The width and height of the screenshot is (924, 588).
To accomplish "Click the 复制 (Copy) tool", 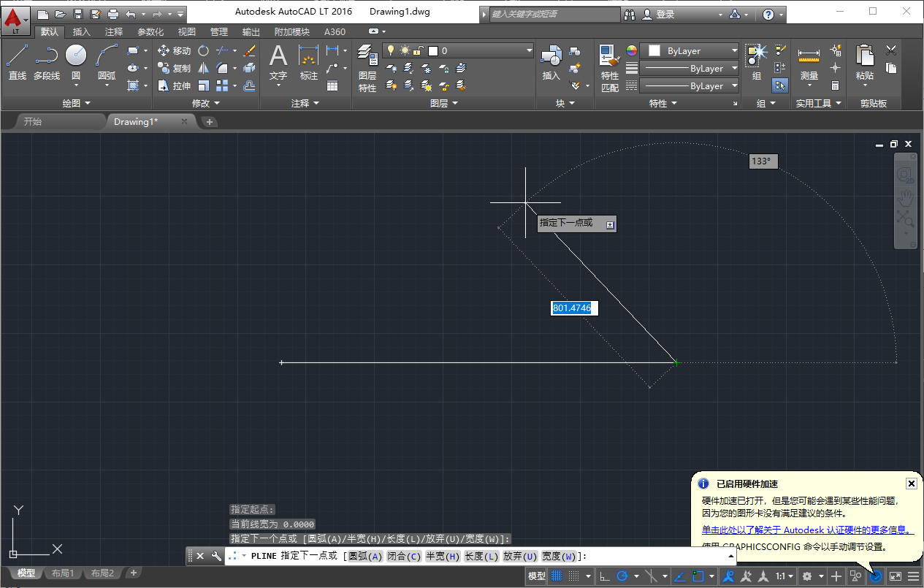I will tap(175, 68).
